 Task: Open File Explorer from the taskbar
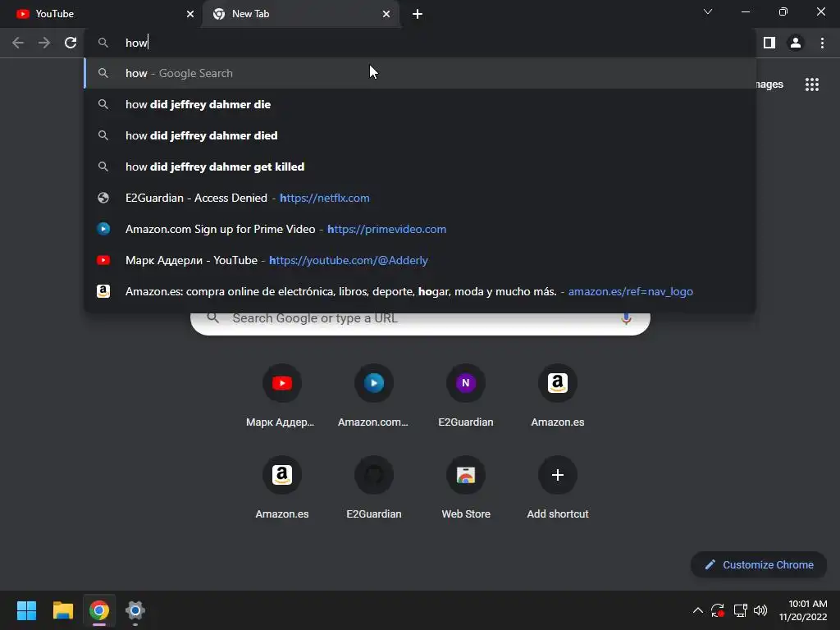point(62,610)
